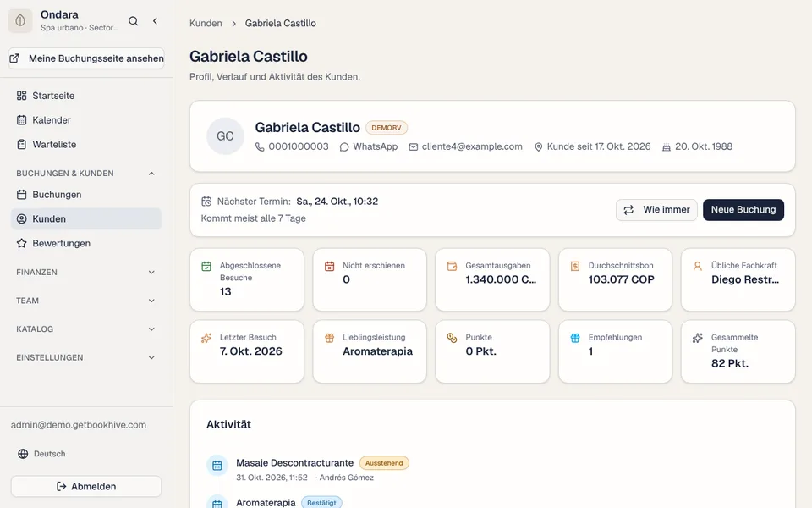Viewport: 812px width, 508px height.
Task: Follow the Kunden breadcrumb link
Action: point(206,24)
